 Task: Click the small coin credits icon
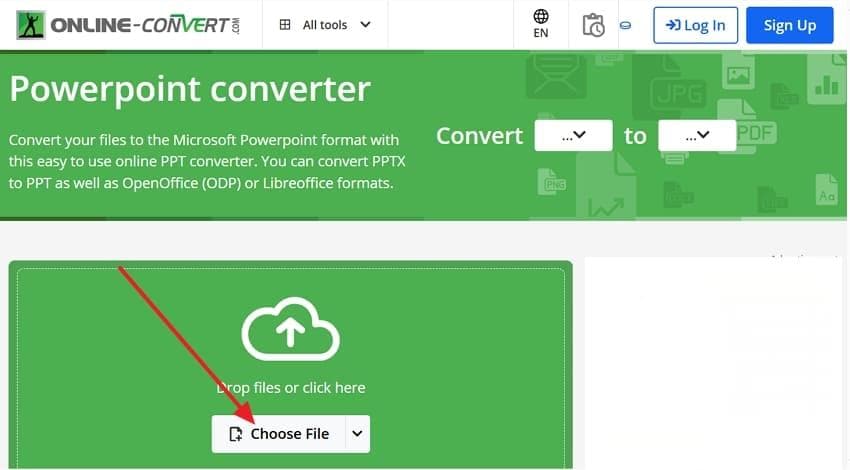coord(625,25)
